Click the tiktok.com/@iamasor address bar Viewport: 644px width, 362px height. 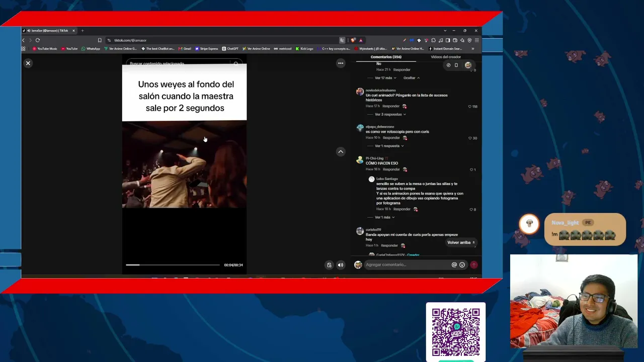click(221, 40)
